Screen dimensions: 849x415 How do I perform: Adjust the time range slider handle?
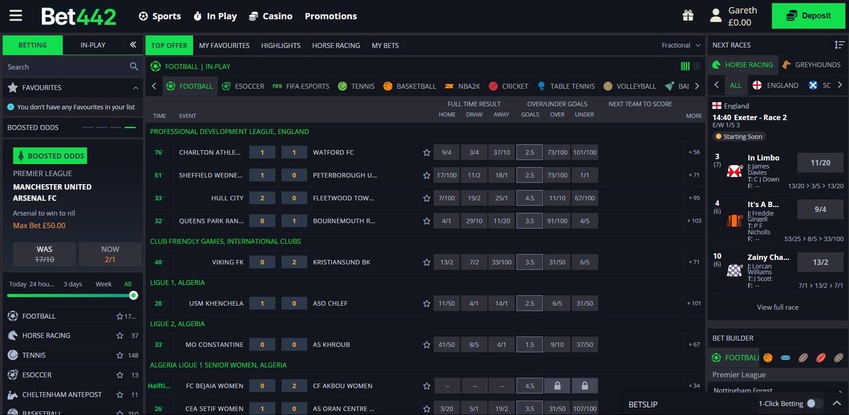(134, 295)
